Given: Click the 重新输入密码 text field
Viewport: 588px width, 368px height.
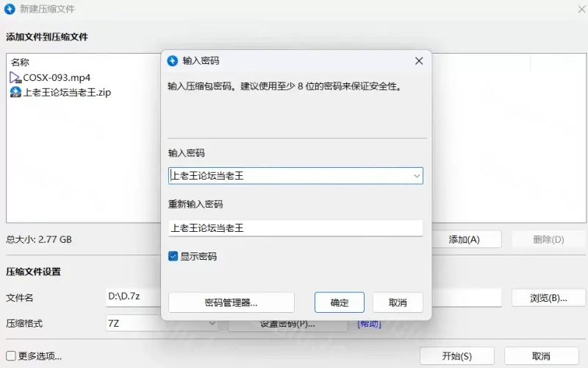Looking at the screenshot, I should (295, 228).
